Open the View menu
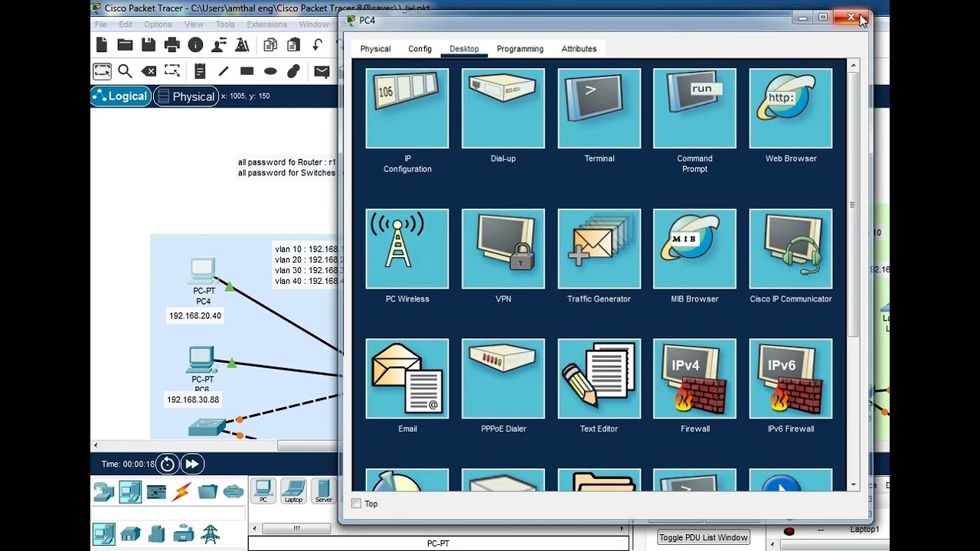This screenshot has width=980, height=551. [x=194, y=24]
